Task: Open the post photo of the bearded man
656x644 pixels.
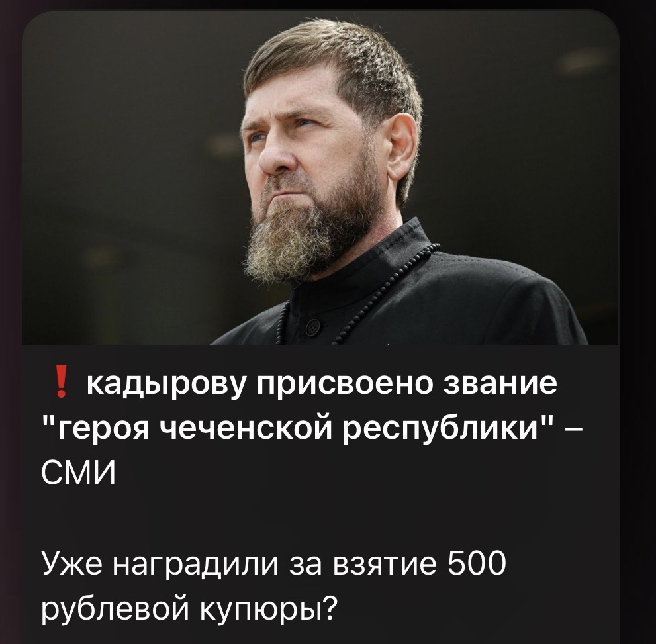Action: (x=320, y=178)
